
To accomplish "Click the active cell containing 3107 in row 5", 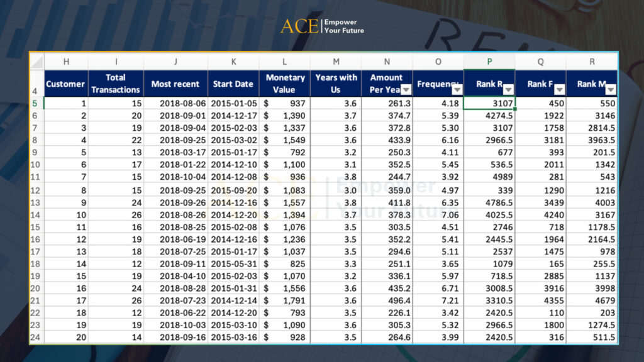I will [489, 103].
